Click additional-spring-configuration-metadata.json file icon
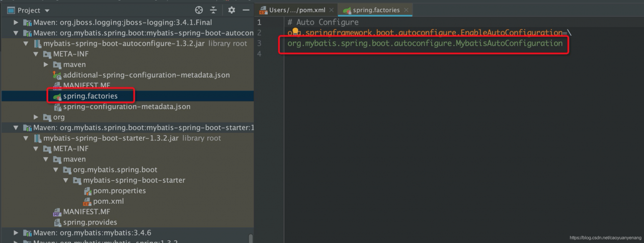 [x=57, y=75]
